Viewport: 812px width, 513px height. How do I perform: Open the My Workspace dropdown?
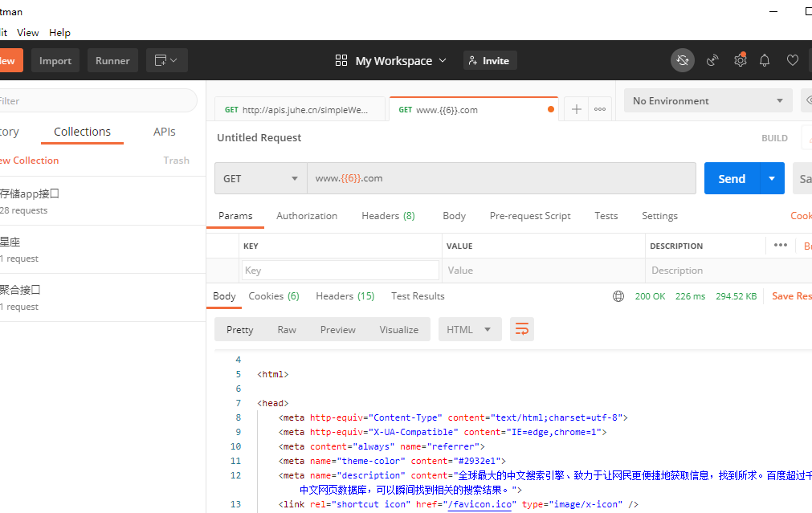click(x=401, y=60)
